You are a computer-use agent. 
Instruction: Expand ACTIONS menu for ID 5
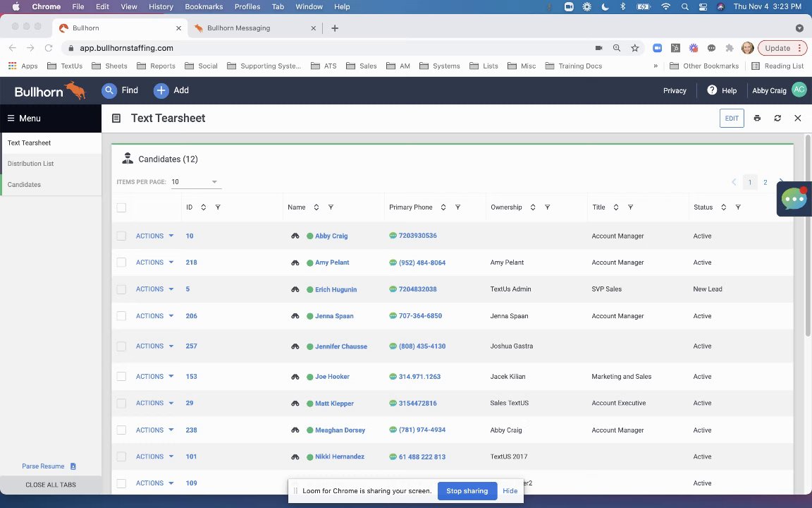(154, 289)
